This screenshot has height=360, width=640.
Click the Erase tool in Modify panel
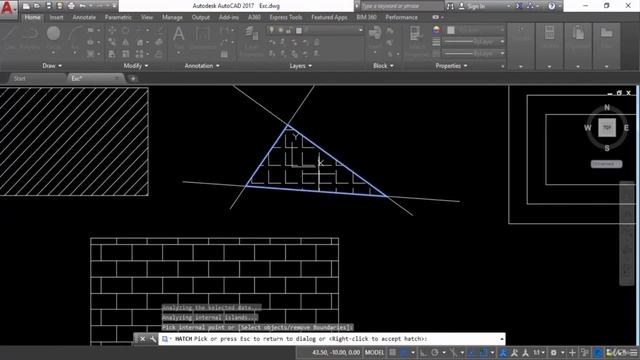[x=160, y=30]
